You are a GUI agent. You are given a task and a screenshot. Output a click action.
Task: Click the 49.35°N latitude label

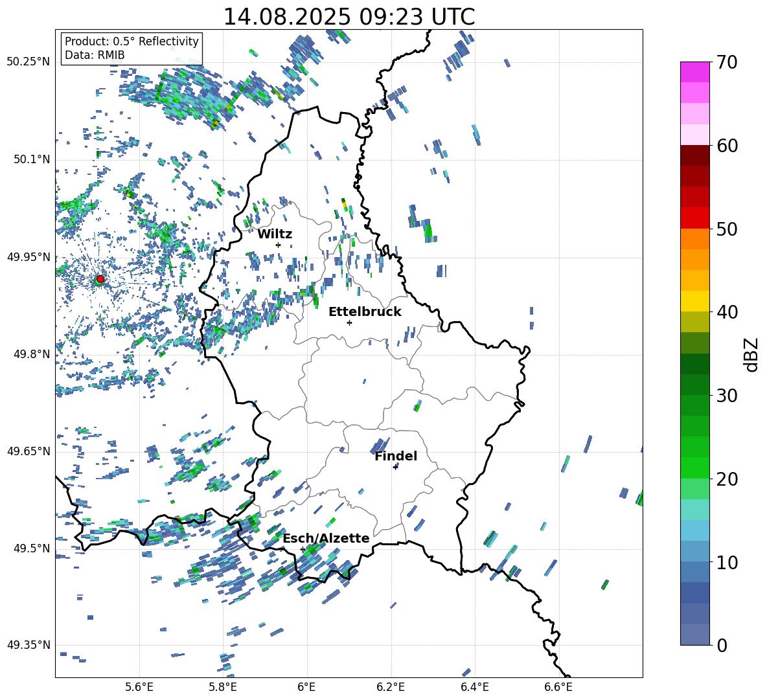coord(29,645)
